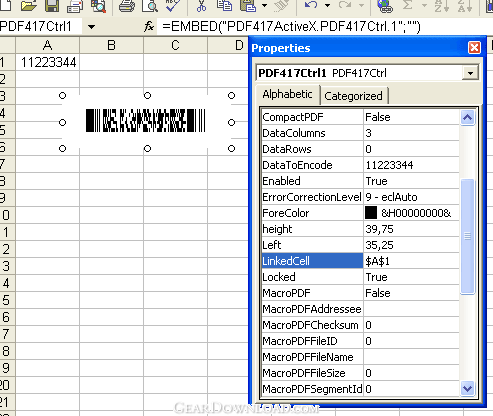Image resolution: width=493 pixels, height=416 pixels.
Task: Close the Properties window
Action: pyautogui.click(x=474, y=48)
